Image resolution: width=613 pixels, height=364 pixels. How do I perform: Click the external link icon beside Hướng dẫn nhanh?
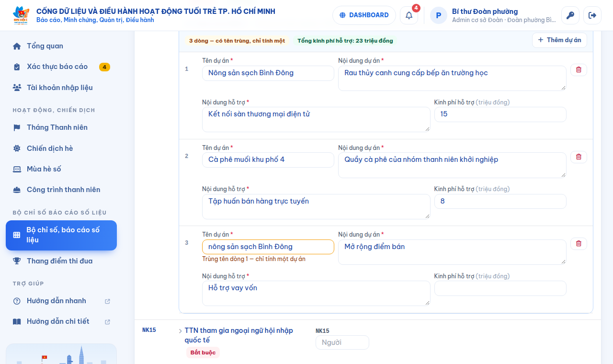pyautogui.click(x=107, y=301)
